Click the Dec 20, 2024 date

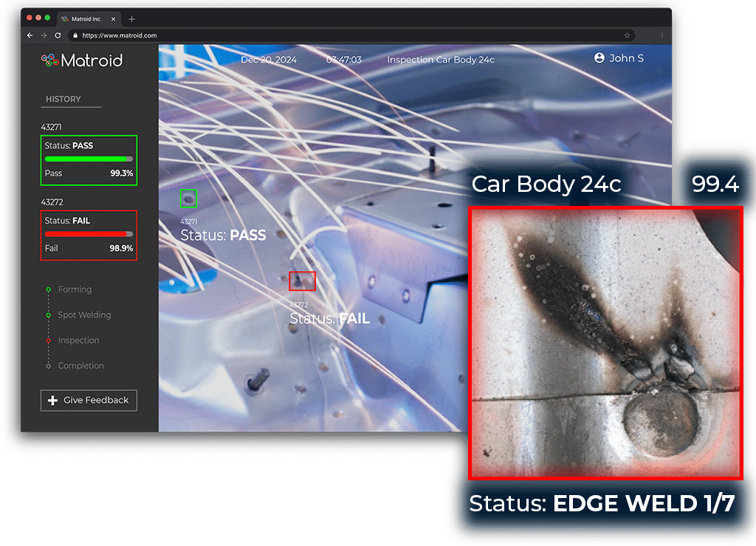[x=269, y=60]
